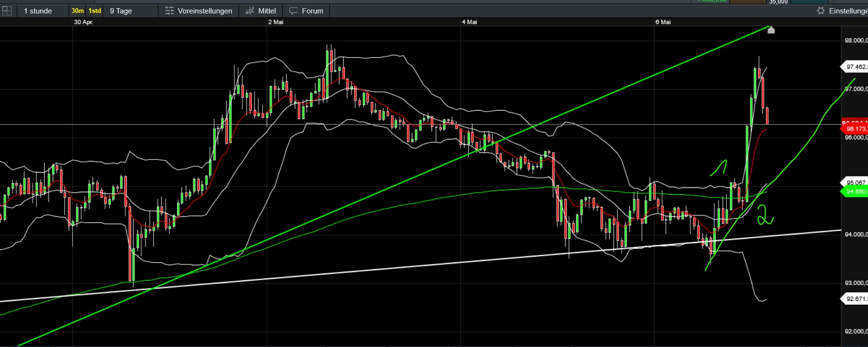This screenshot has height=347, width=868.
Task: Click the 30 Apr. date label
Action: pyautogui.click(x=84, y=22)
